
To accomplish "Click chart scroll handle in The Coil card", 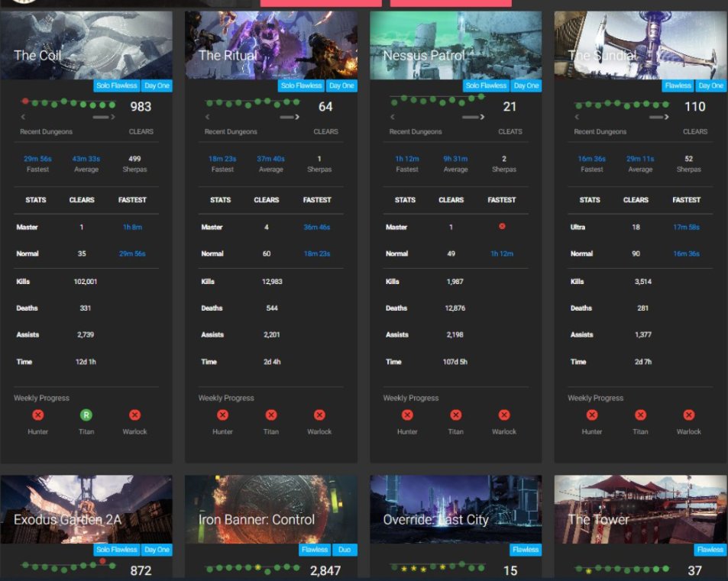I will (x=101, y=118).
